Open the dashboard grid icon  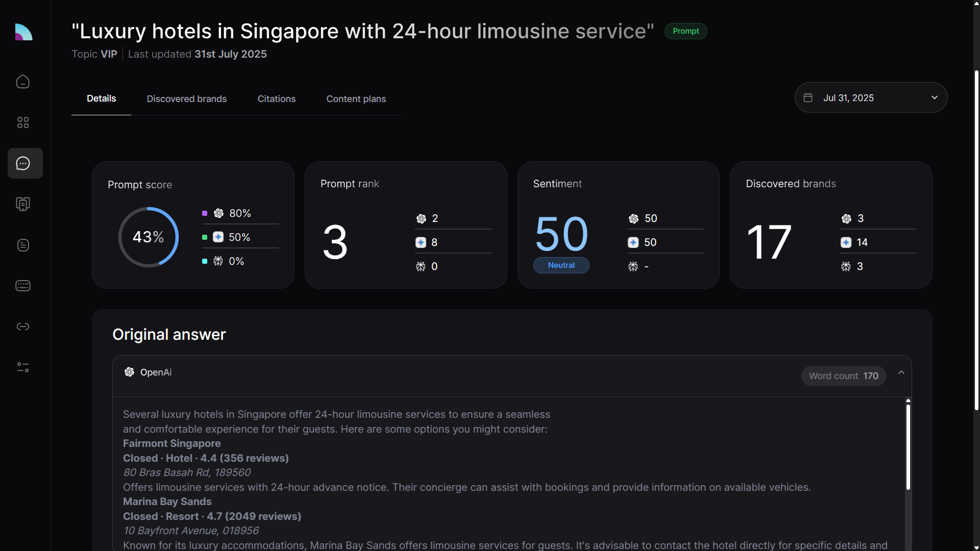click(23, 122)
